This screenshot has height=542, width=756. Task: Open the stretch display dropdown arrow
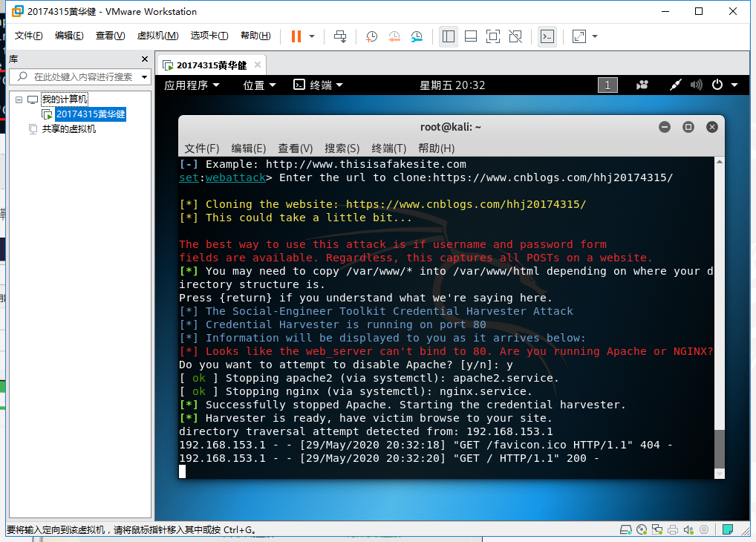click(x=595, y=36)
